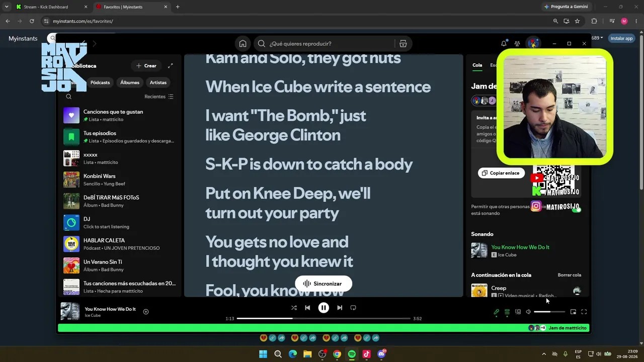Bookmark this page with star icon
Image resolution: width=644 pixels, height=362 pixels.
point(577,21)
